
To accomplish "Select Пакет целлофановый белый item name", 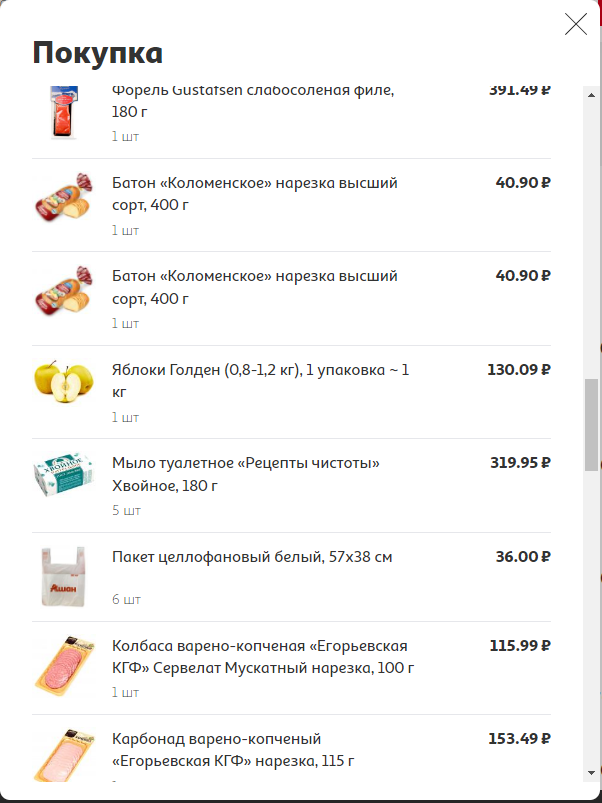I will (x=252, y=557).
